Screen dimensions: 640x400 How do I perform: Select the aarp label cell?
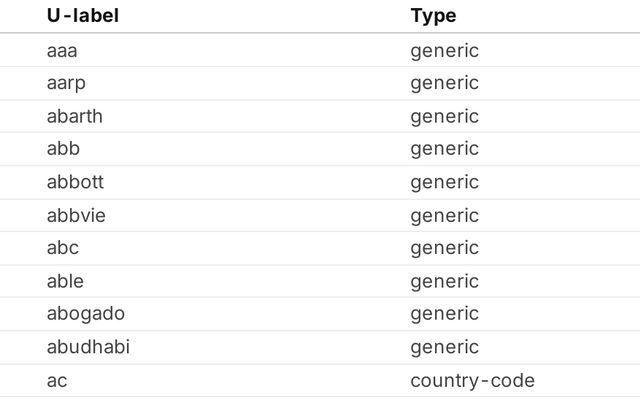[66, 83]
